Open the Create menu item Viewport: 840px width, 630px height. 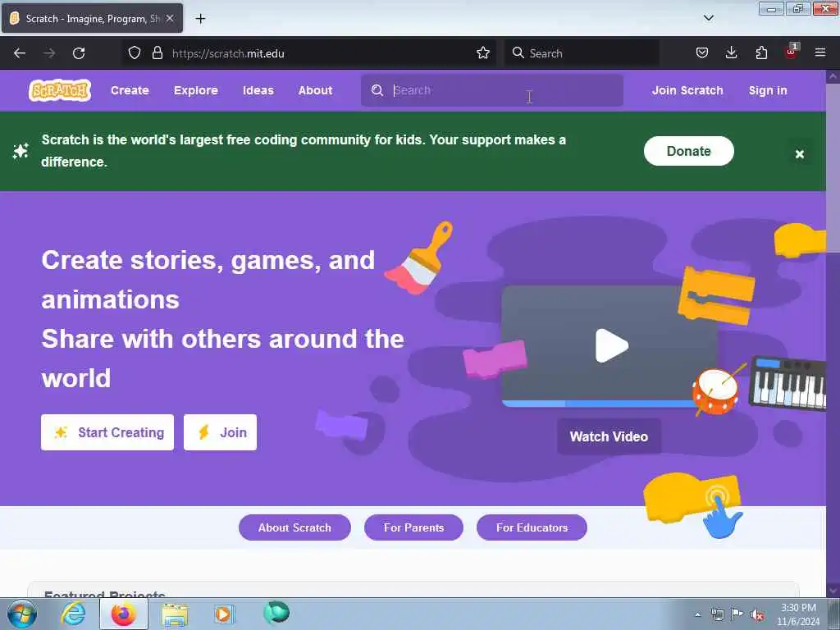click(x=130, y=90)
